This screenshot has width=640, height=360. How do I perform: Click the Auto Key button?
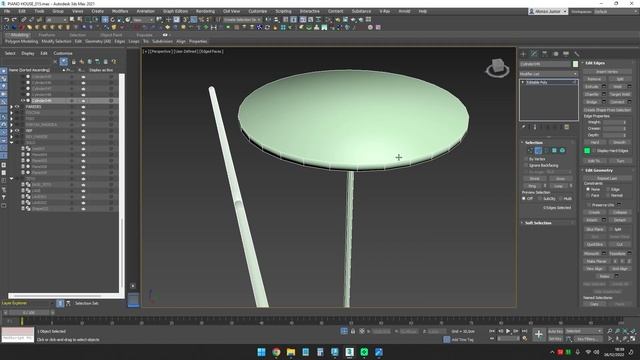(555, 331)
